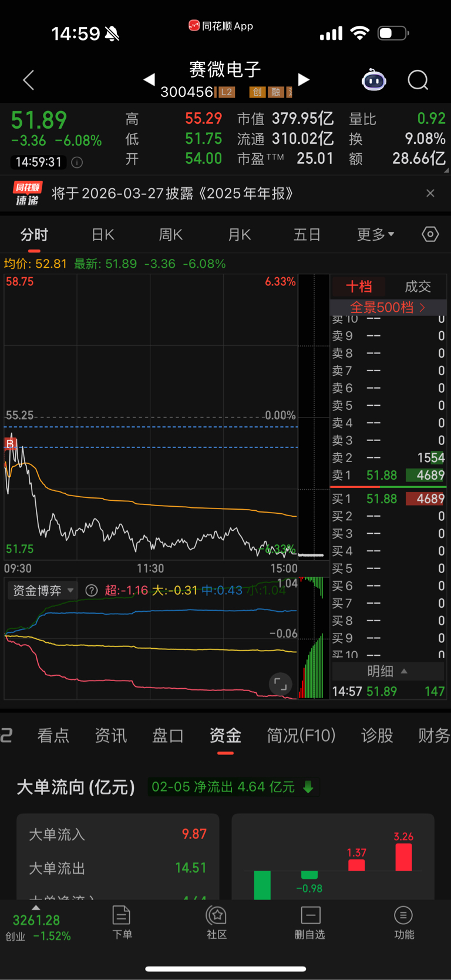The image size is (451, 980).
Task: Open 下单 order icon in bottom bar
Action: coord(122,922)
